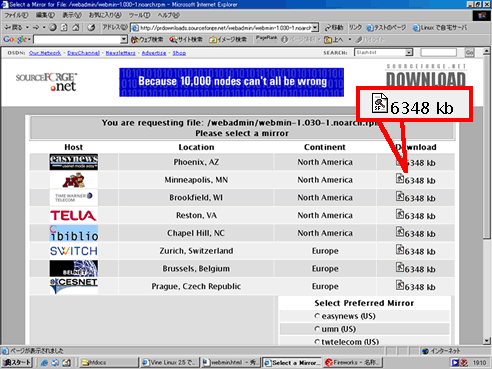Follow the DevChannel link in OSDN bar
492x369 pixels.
tap(83, 53)
